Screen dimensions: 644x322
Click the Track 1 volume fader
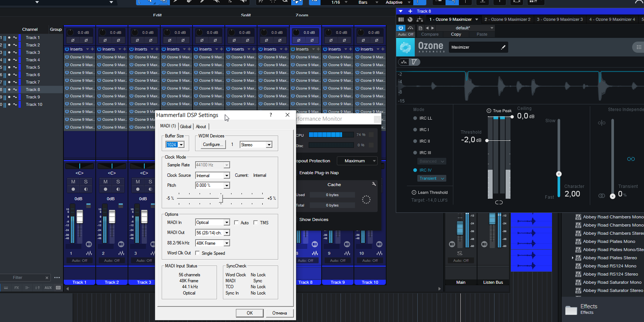point(80,216)
